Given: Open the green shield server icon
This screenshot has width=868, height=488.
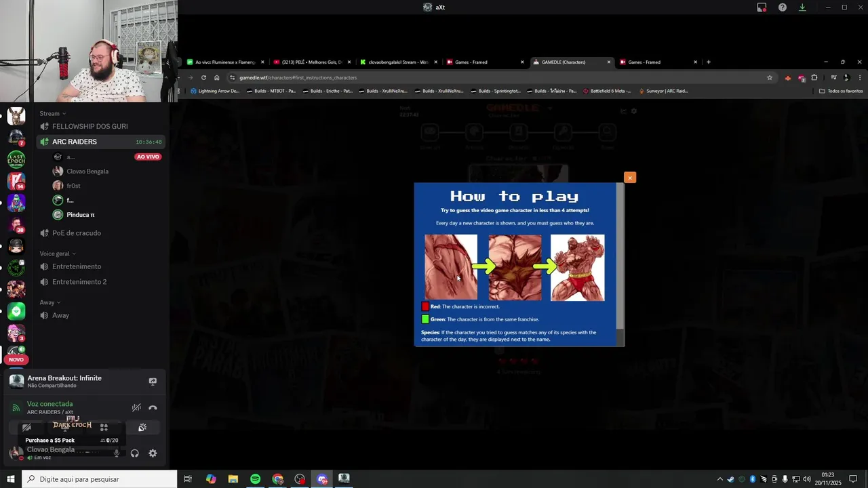Looking at the screenshot, I should pyautogui.click(x=16, y=311).
